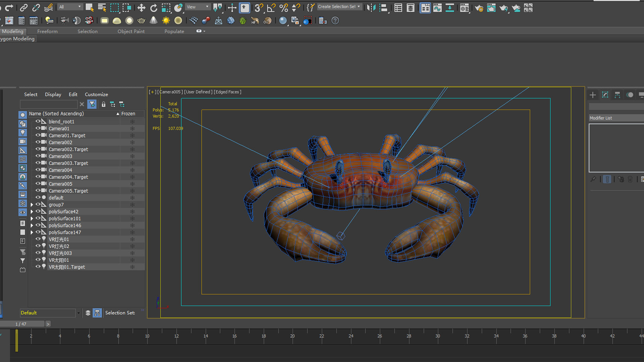This screenshot has height=362, width=644.
Task: Activate the Rotate transform tool
Action: click(x=154, y=8)
